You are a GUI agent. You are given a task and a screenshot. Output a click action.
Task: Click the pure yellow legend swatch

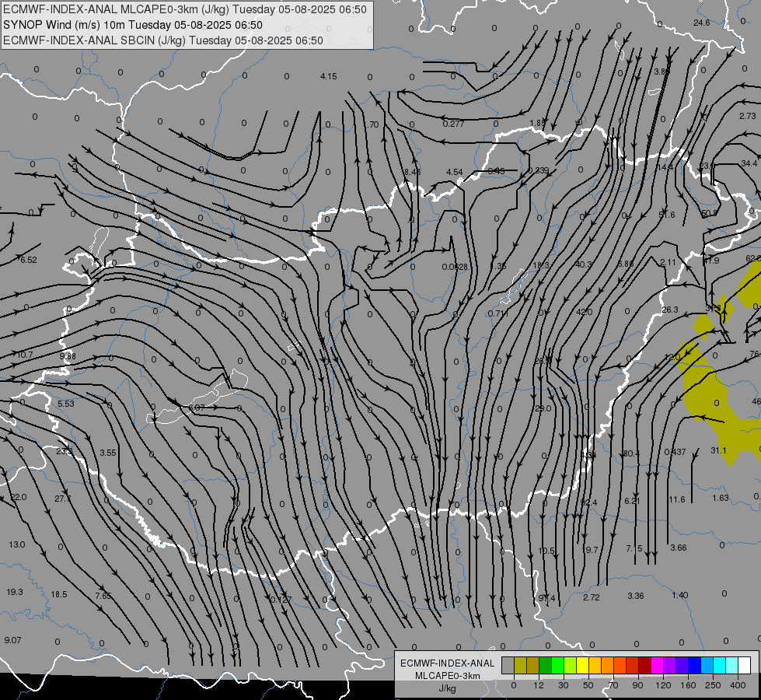coord(582,665)
